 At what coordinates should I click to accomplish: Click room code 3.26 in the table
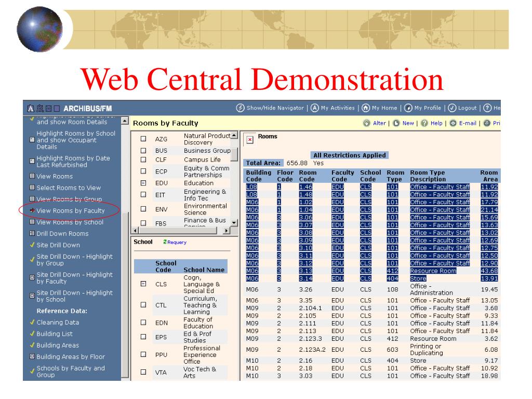(305, 289)
